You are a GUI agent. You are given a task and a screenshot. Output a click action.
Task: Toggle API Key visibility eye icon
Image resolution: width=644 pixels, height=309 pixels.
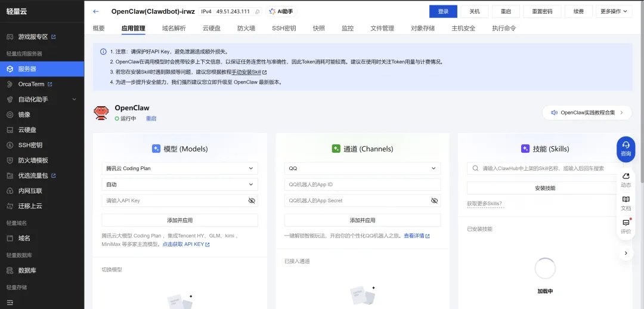tap(252, 200)
